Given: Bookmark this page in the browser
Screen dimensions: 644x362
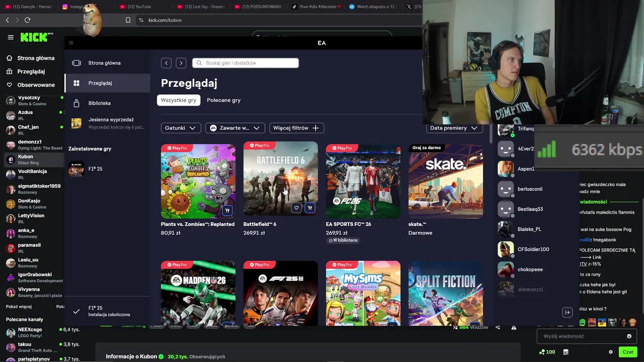Looking at the screenshot, I should tap(128, 20).
